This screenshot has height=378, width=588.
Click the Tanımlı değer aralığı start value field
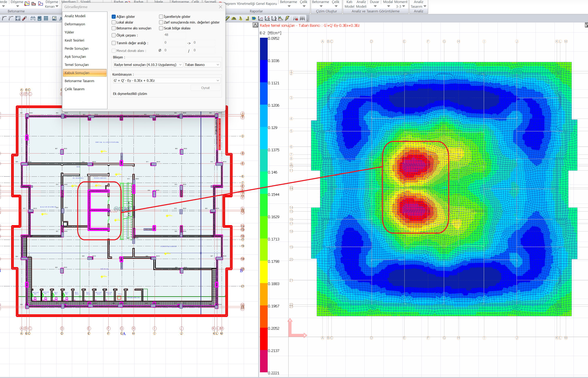tap(175, 43)
